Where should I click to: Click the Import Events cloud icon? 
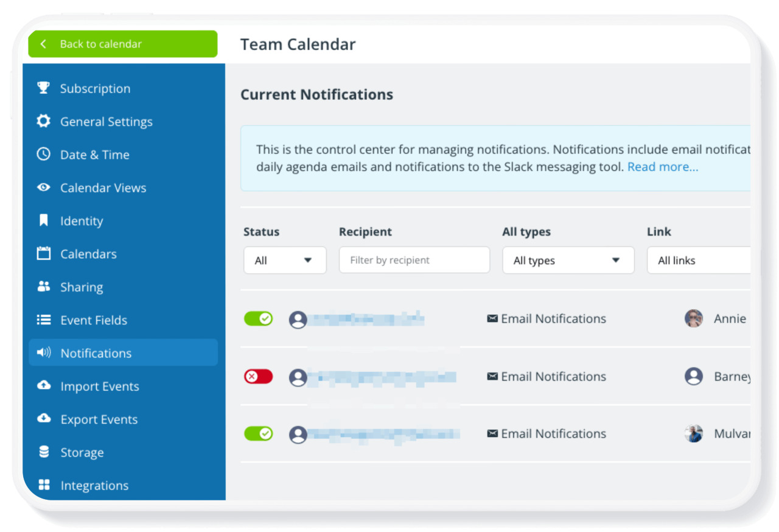pos(43,386)
